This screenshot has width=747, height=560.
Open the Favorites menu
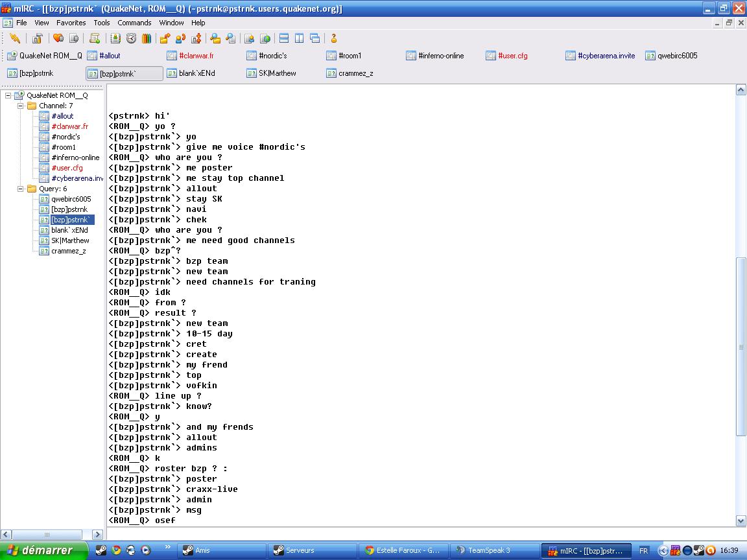coord(71,23)
